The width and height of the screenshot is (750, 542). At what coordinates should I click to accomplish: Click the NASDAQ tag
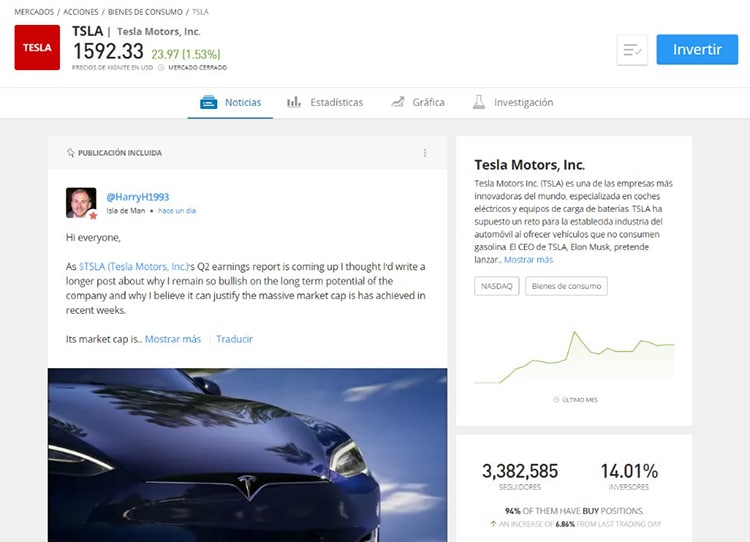(x=496, y=286)
